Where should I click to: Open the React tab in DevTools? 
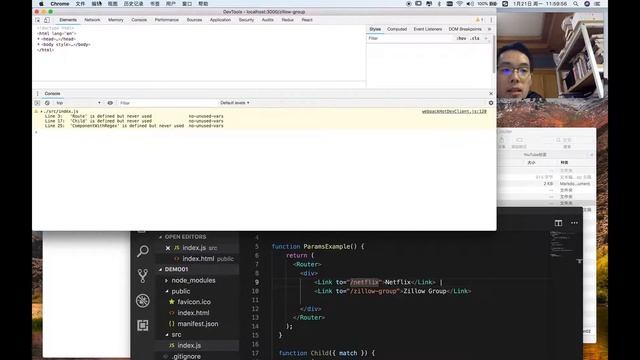(x=307, y=20)
